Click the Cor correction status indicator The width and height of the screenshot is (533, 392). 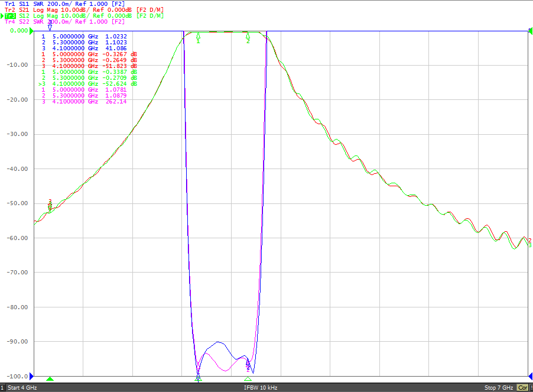pos(522,388)
